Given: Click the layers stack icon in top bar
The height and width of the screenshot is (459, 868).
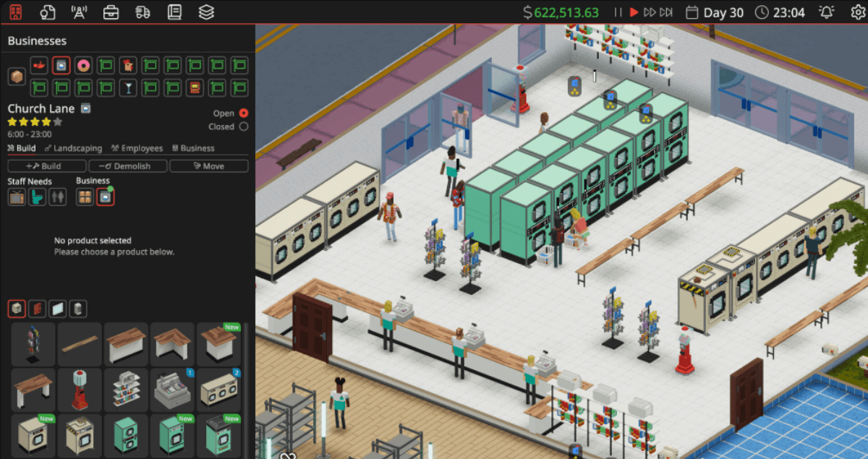Looking at the screenshot, I should [206, 12].
